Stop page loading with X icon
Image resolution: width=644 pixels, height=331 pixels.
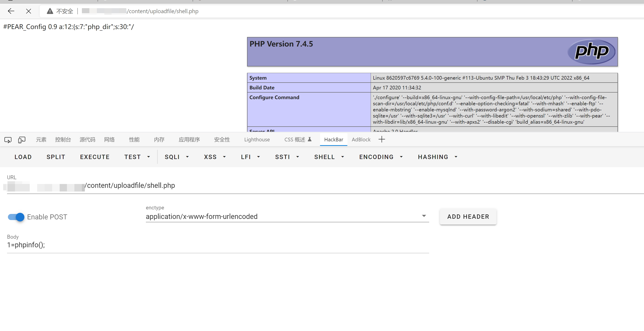(x=29, y=11)
